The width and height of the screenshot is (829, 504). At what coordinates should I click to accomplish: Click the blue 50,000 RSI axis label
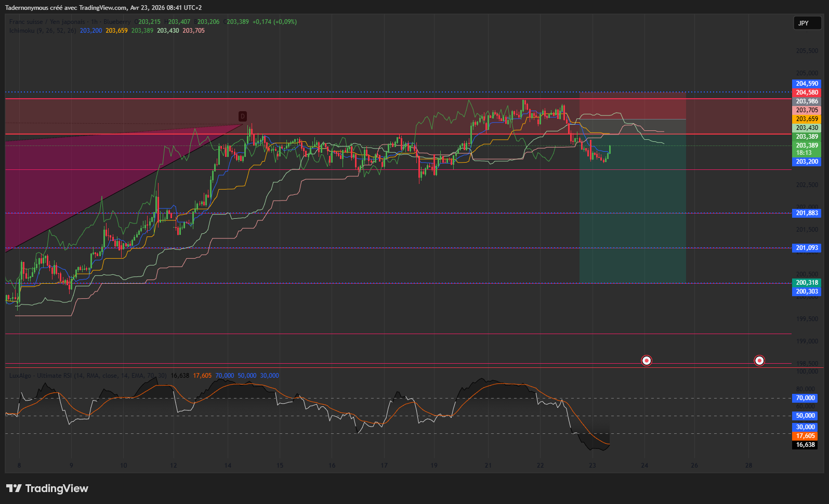coord(805,416)
